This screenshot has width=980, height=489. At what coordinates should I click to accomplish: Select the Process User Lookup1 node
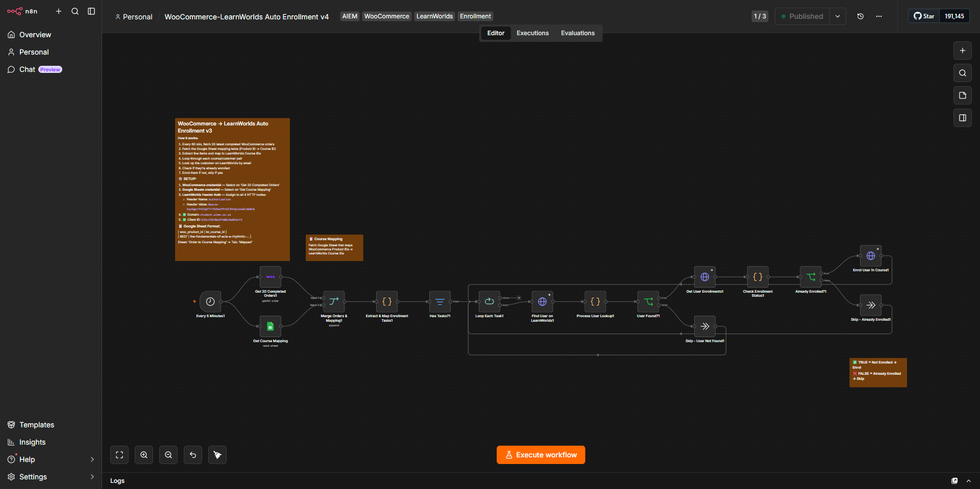tap(595, 302)
